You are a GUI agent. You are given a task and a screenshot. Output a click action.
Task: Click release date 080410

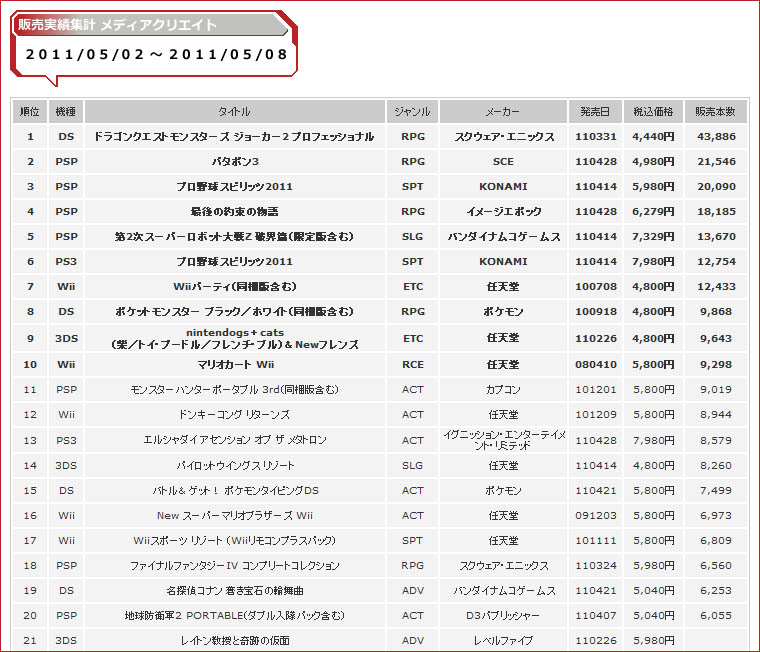(x=596, y=365)
